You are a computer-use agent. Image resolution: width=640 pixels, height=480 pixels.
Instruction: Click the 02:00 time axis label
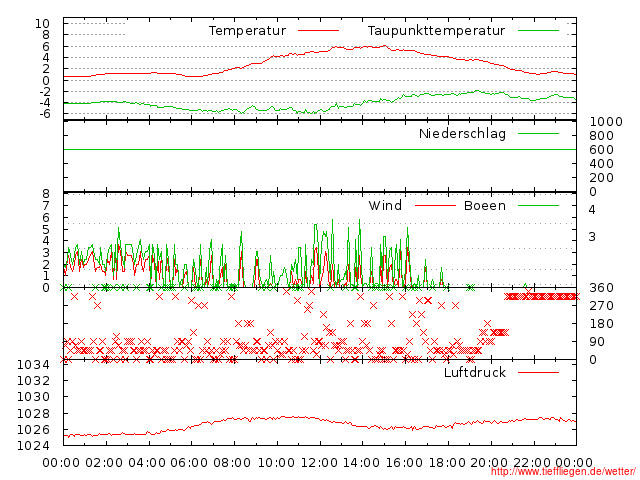click(104, 463)
